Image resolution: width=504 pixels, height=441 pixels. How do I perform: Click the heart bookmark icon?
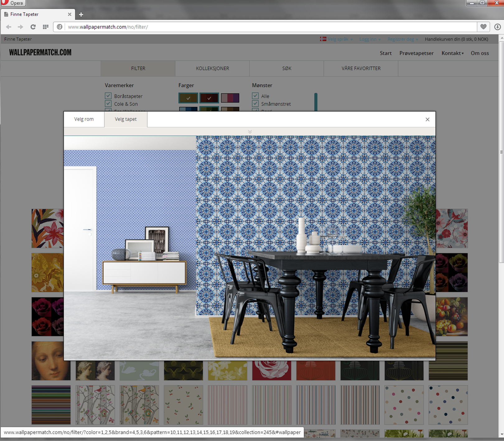point(483,27)
